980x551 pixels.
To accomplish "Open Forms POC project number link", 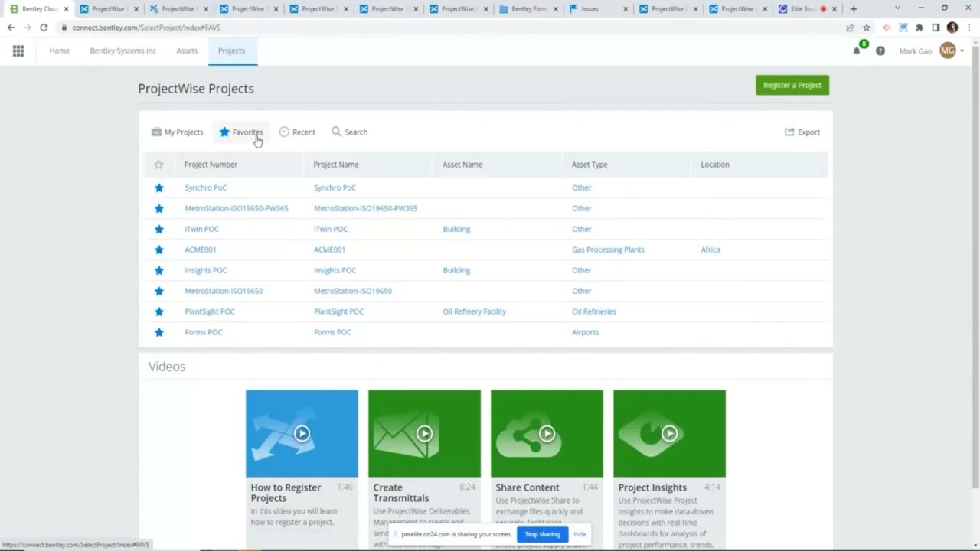I will pos(203,332).
